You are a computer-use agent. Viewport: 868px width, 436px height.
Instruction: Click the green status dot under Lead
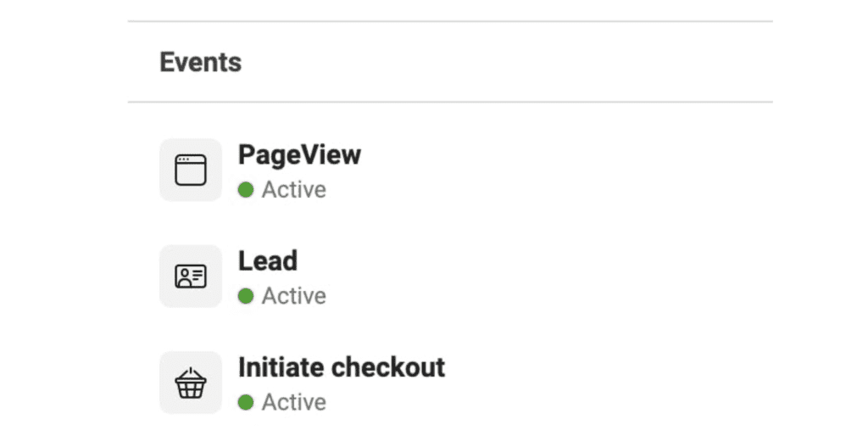(246, 296)
